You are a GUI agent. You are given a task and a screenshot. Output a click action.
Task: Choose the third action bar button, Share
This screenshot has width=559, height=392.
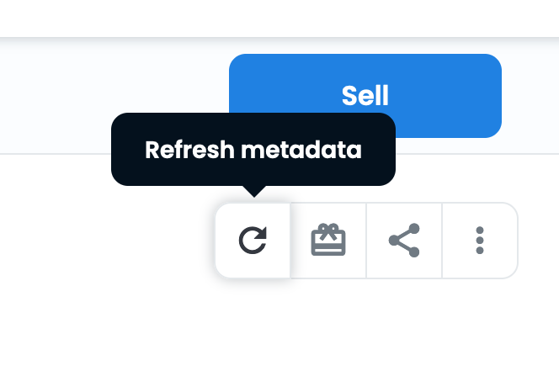point(404,241)
